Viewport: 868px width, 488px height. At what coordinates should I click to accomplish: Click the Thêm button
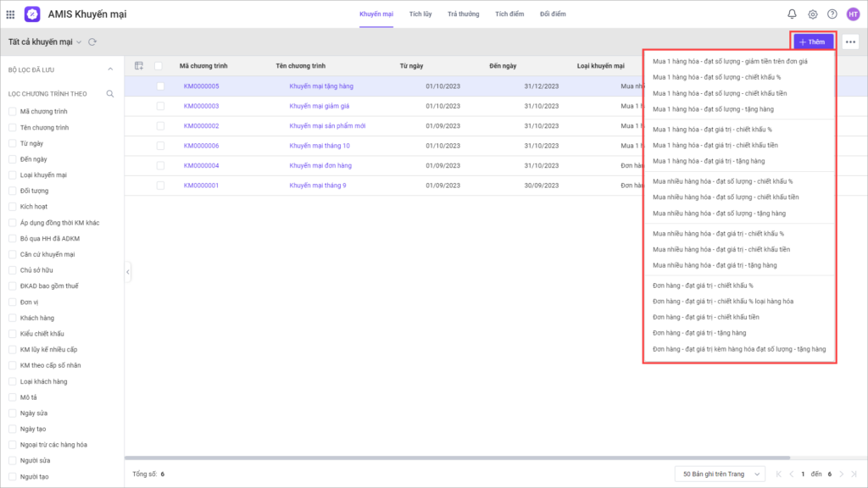(812, 42)
